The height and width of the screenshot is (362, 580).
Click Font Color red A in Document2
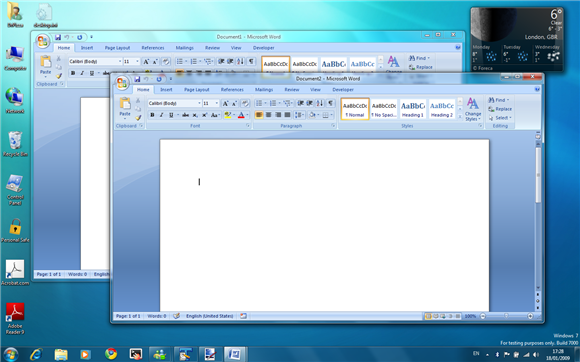point(241,115)
